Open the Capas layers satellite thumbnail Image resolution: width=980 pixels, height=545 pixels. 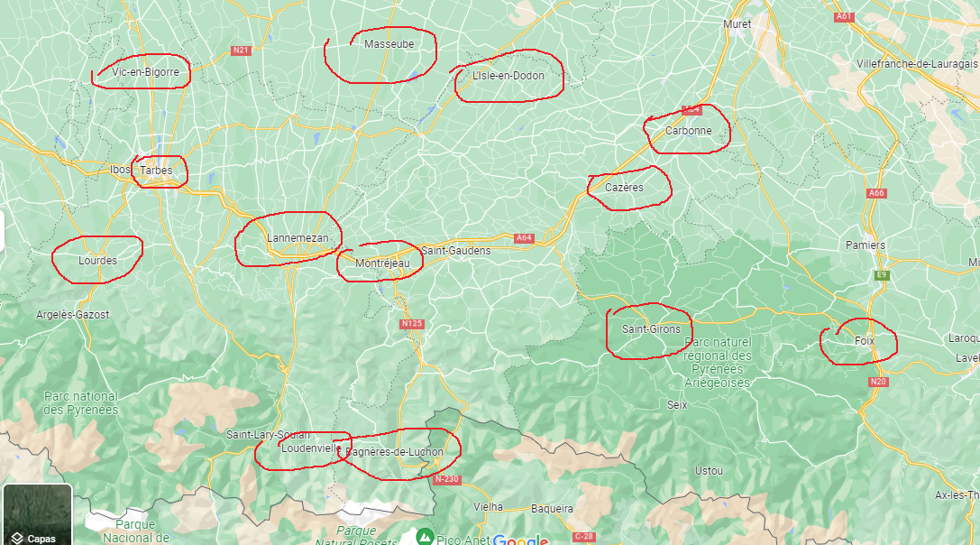coord(38,514)
